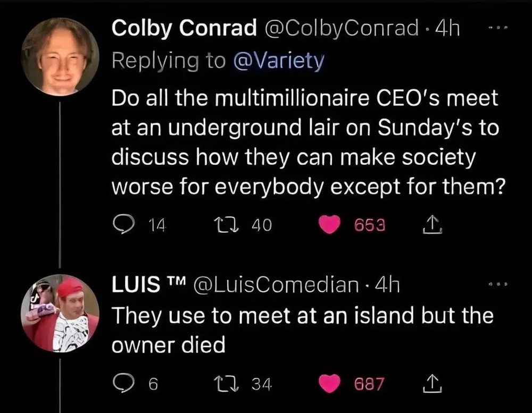Open Colby's tweet via its 4h timestamp
Viewport: 532px width, 413px height.
click(447, 30)
